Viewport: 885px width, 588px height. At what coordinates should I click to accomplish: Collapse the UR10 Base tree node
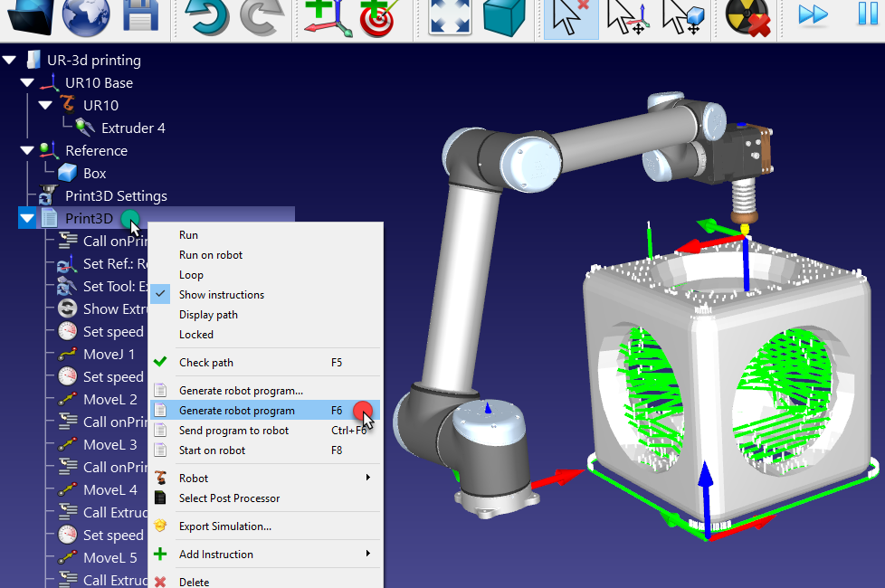[x=27, y=83]
